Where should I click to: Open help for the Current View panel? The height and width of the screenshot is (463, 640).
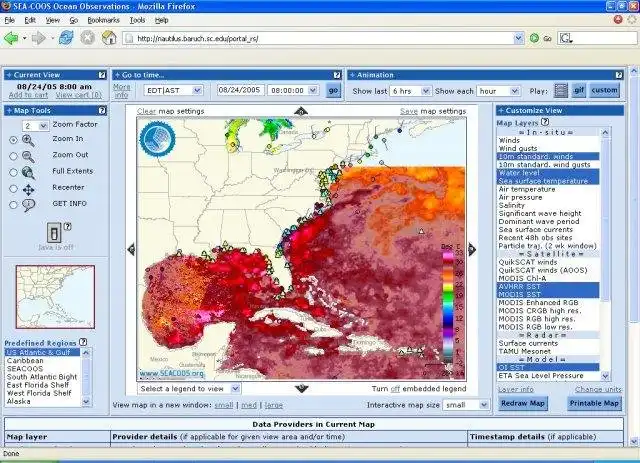(x=102, y=75)
